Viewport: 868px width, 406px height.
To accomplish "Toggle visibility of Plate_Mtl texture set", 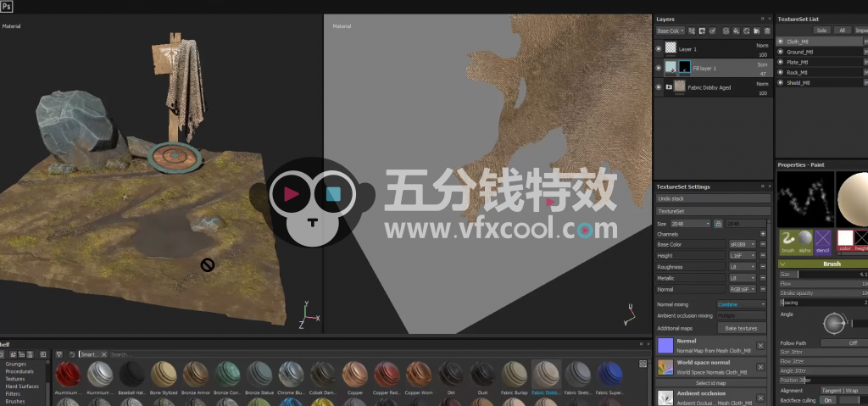I will point(781,62).
